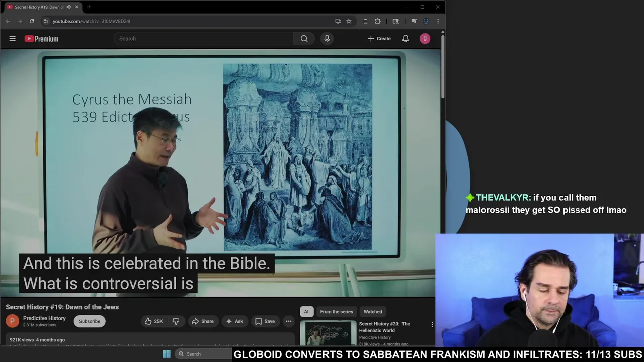Save the video to a playlist
The width and height of the screenshot is (644, 362).
(x=265, y=321)
